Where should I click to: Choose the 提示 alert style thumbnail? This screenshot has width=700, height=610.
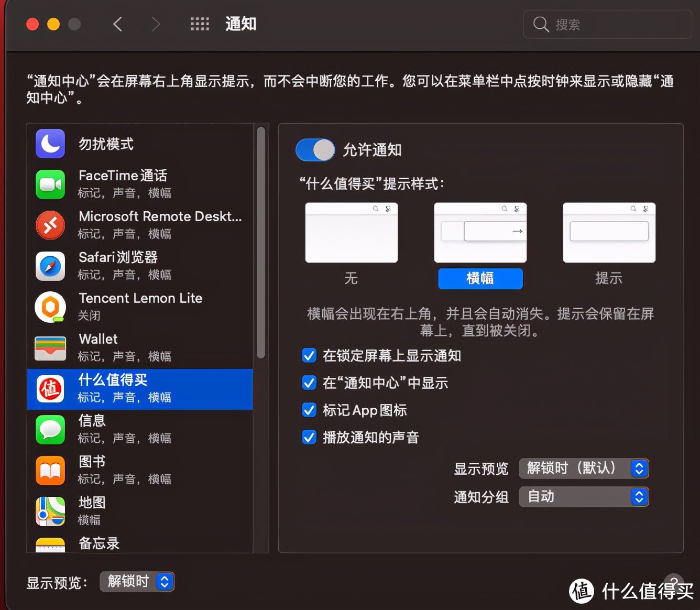coord(609,233)
